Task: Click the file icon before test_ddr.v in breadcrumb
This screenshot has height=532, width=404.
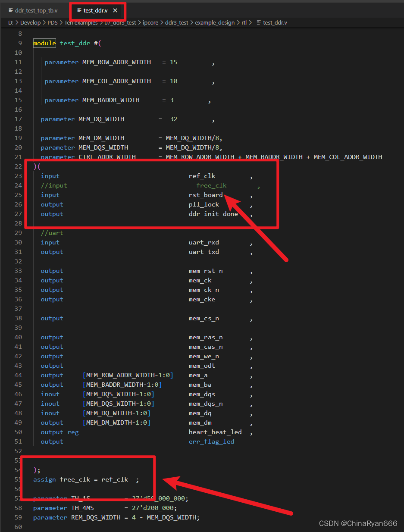Action: pyautogui.click(x=259, y=22)
